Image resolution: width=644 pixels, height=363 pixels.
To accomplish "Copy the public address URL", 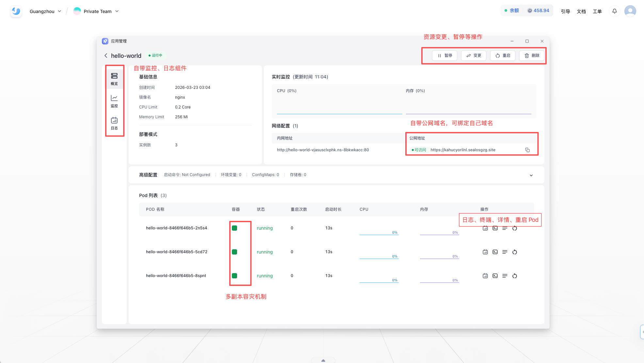I will tap(527, 150).
